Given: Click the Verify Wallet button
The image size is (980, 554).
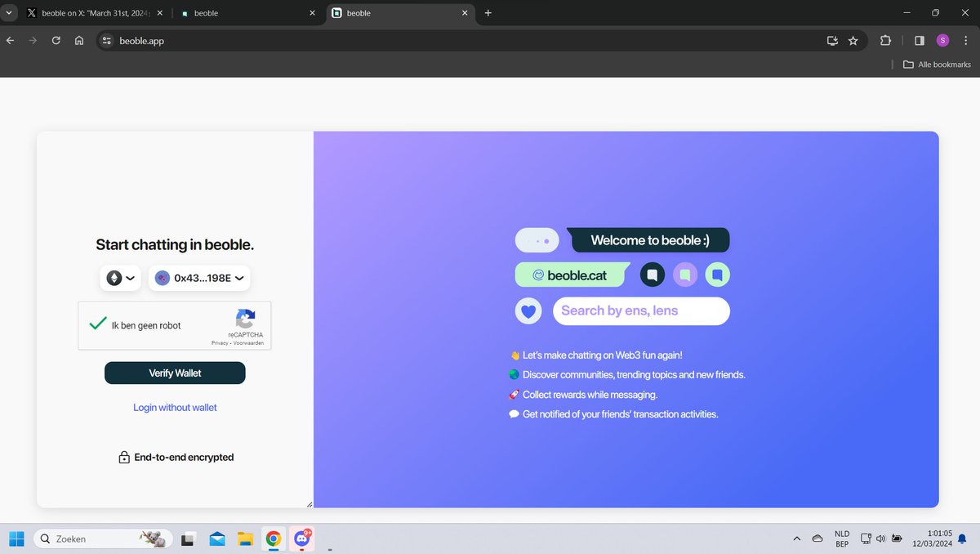Looking at the screenshot, I should [175, 373].
